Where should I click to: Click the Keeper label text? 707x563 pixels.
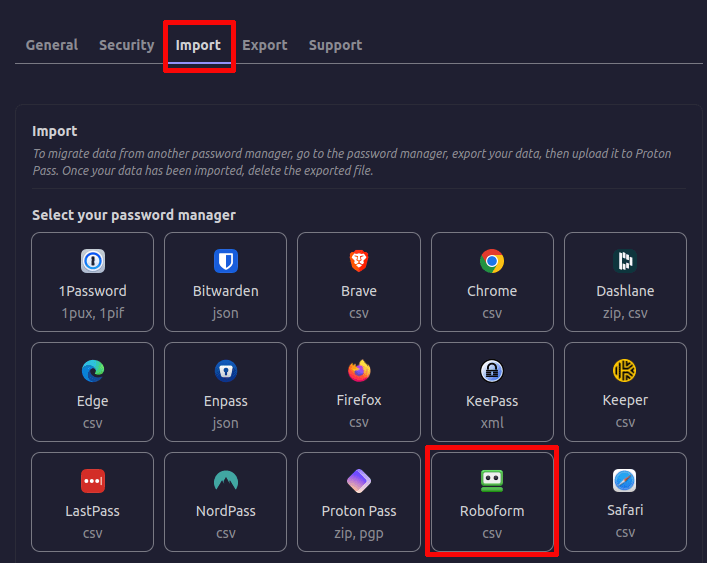625,400
